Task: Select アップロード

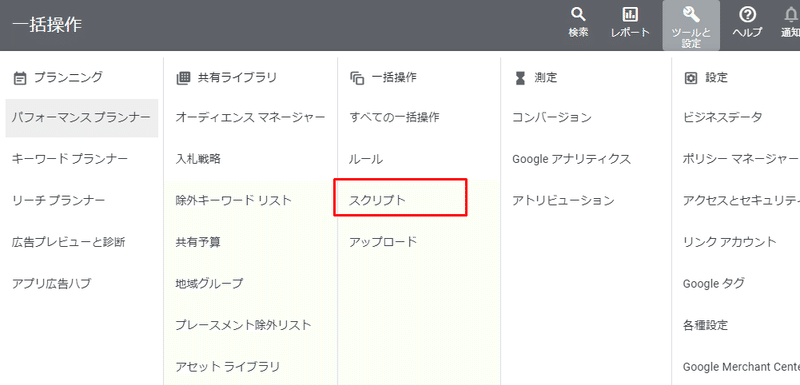Action: click(x=383, y=242)
